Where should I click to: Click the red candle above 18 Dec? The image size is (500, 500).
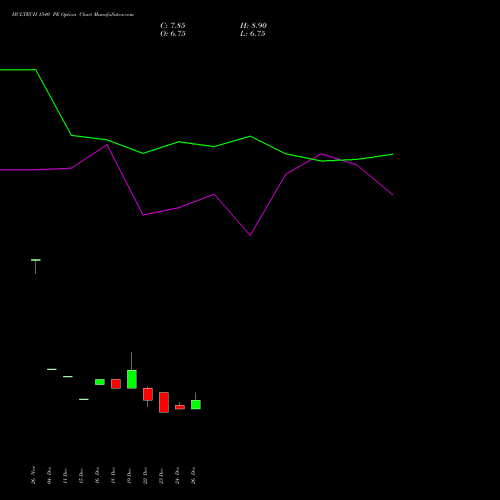(116, 384)
